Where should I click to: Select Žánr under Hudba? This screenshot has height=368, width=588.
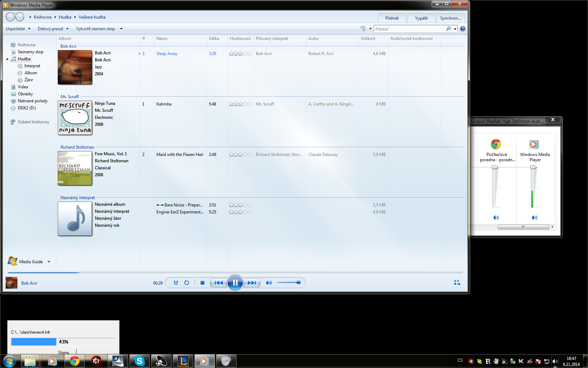pyautogui.click(x=29, y=80)
